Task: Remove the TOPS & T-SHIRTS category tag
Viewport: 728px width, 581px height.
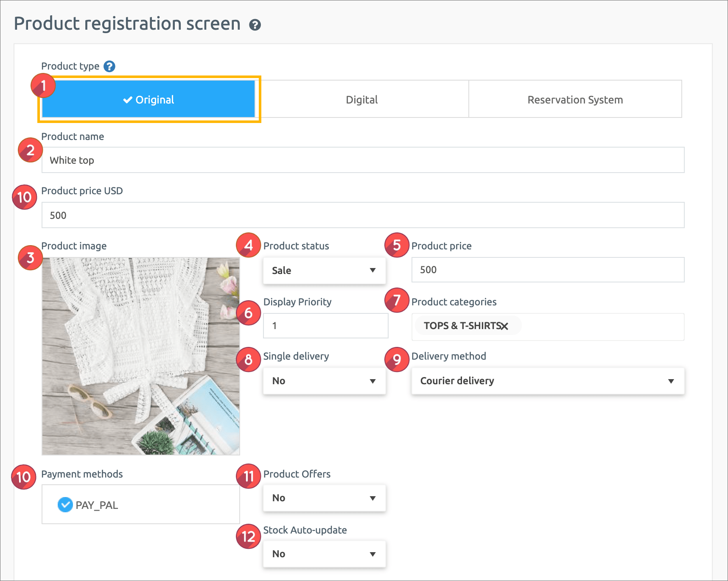Action: click(x=504, y=326)
